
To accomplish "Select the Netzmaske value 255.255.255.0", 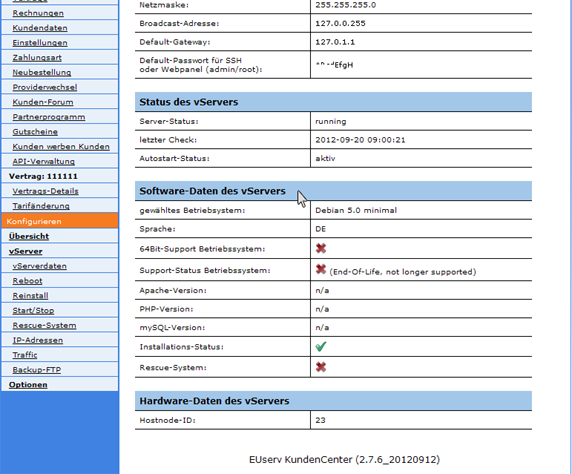I will [346, 5].
